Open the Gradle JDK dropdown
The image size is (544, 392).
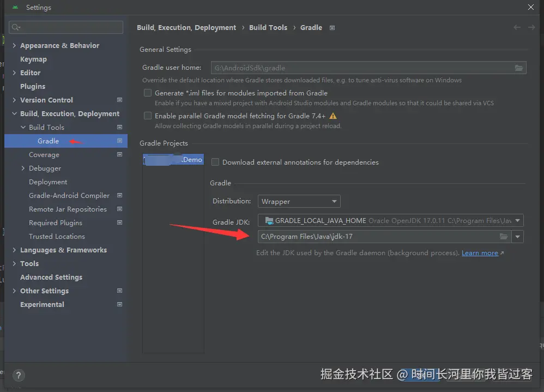coord(390,221)
